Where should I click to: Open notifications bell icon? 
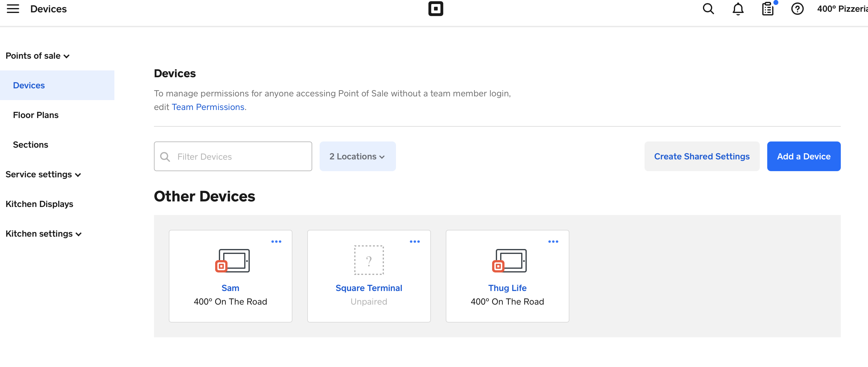tap(738, 9)
